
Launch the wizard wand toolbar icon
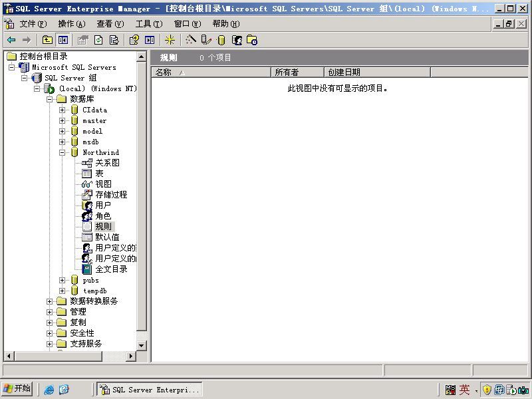click(191, 40)
